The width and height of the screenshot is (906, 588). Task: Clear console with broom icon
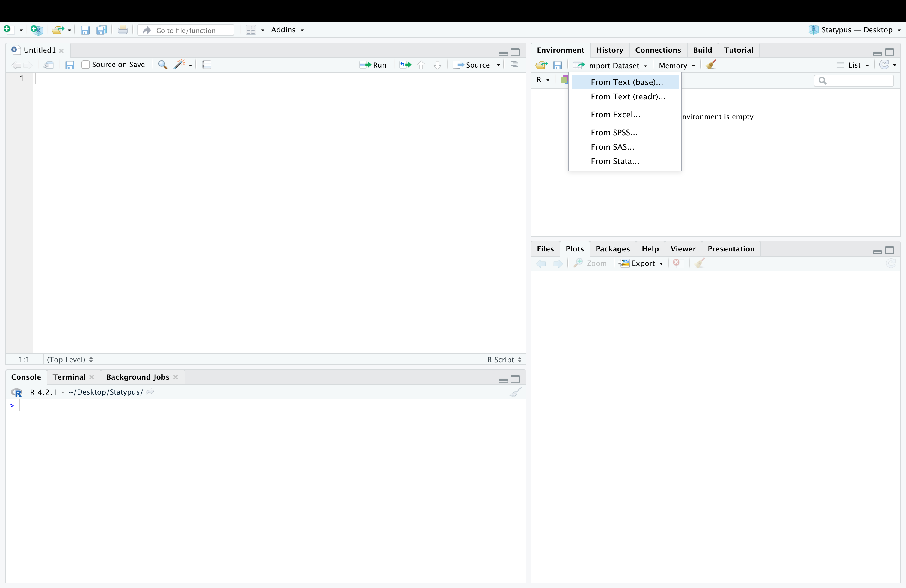tap(515, 392)
